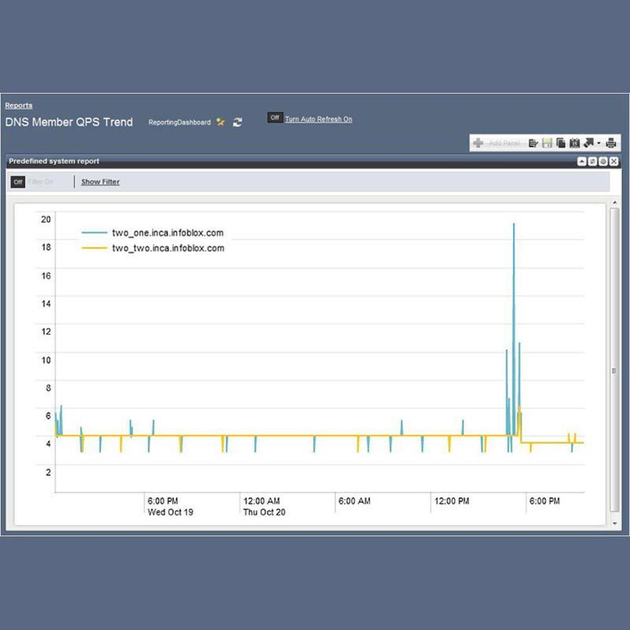Click the panel restore/detach icon

(x=592, y=162)
